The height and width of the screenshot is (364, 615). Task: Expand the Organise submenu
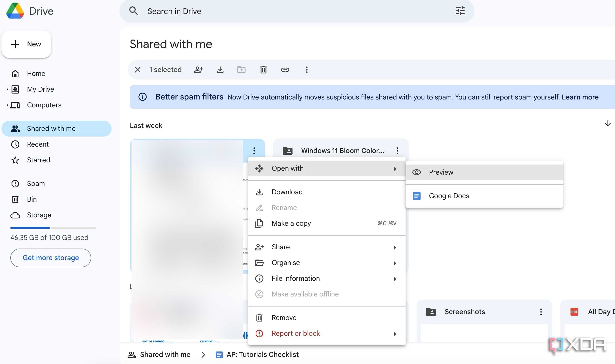(327, 263)
